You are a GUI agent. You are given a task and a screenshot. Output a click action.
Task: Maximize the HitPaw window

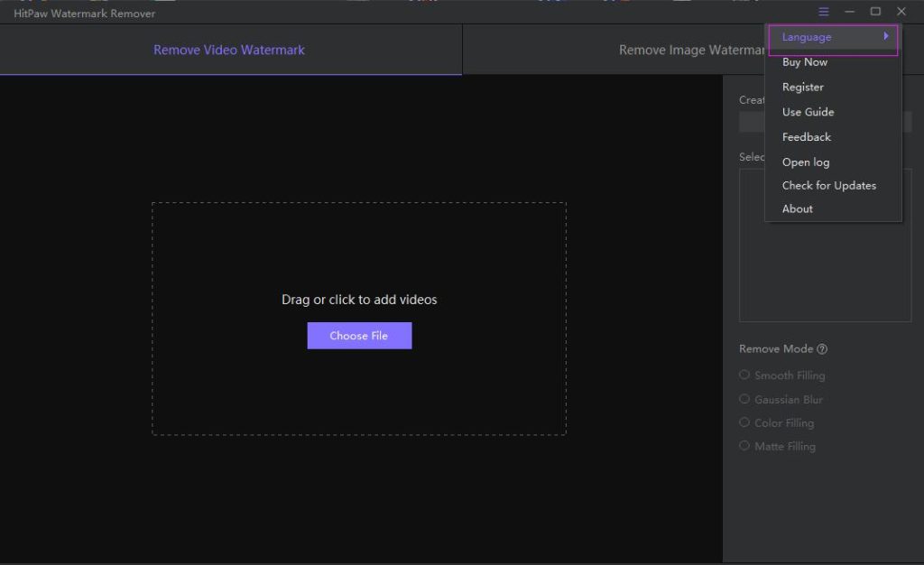(875, 12)
